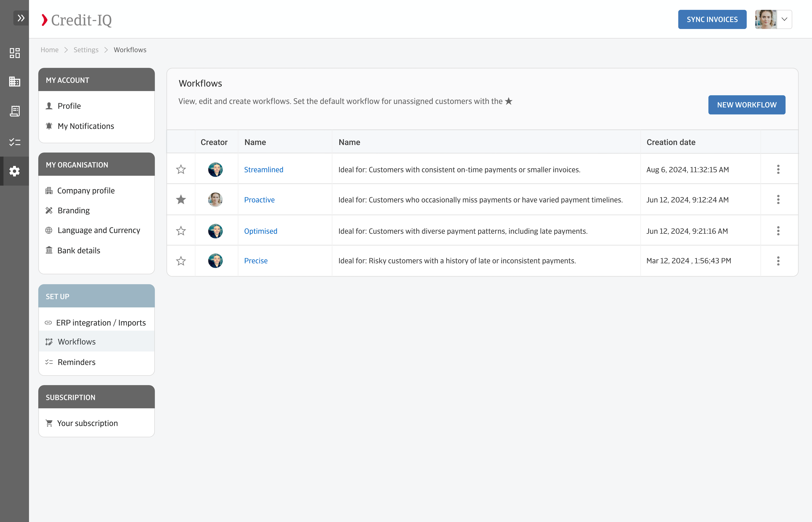812x522 pixels.
Task: Click the Credit-IQ logo
Action: point(77,20)
